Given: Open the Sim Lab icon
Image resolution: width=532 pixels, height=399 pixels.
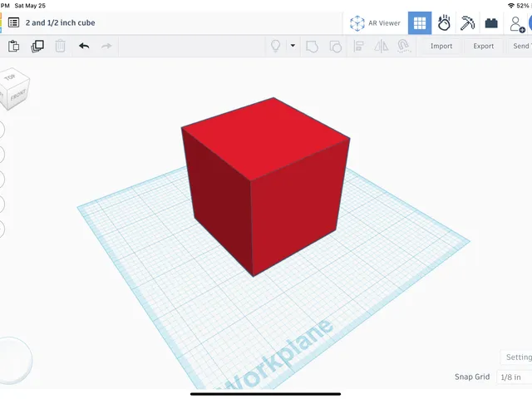Looking at the screenshot, I should [x=444, y=23].
